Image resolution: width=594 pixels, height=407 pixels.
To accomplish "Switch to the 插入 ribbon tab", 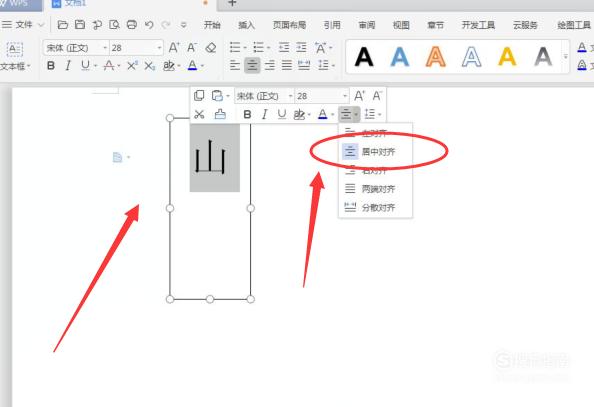I will 246,25.
